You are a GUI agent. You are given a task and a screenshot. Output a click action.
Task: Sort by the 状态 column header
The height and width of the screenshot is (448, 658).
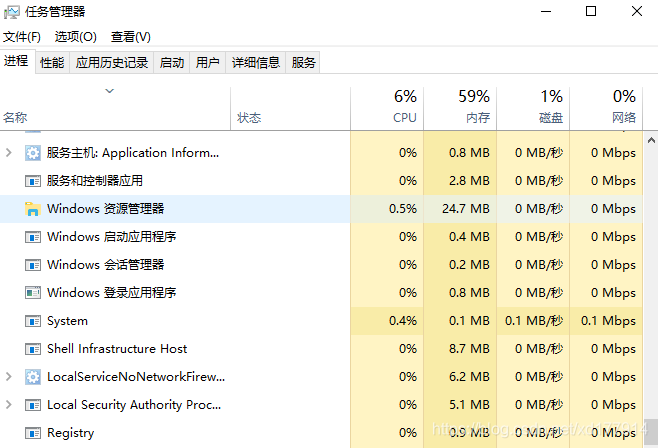click(290, 109)
